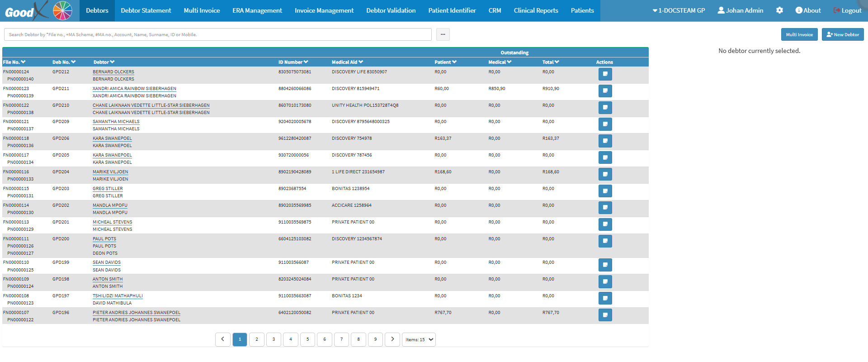Click the New Debtor button
The width and height of the screenshot is (868, 362).
pos(842,34)
